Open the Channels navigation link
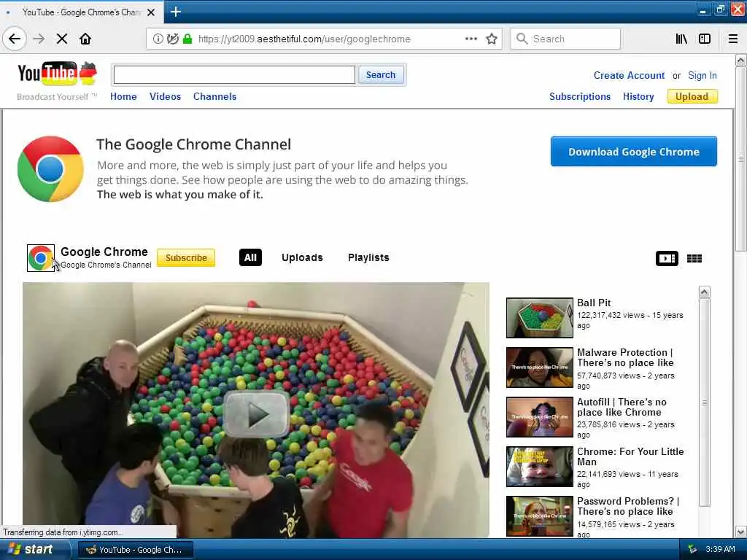The width and height of the screenshot is (747, 560). [x=214, y=96]
